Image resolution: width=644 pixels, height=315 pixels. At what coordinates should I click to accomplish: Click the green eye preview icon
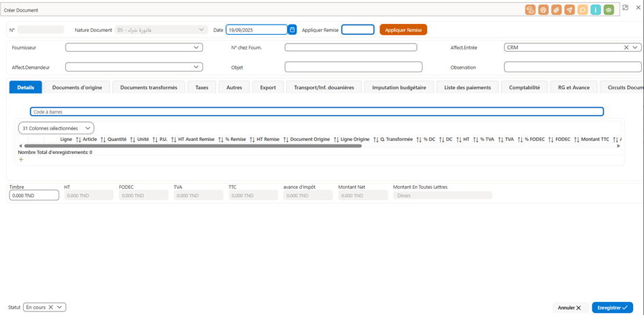tap(609, 10)
